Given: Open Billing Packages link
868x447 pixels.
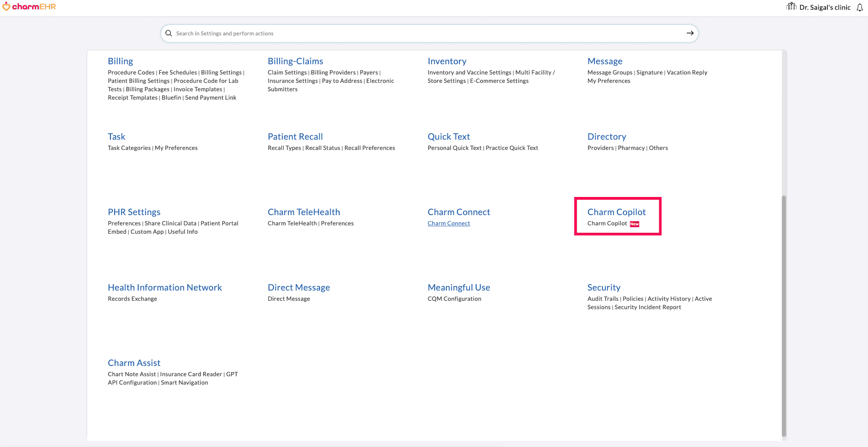Looking at the screenshot, I should (x=148, y=89).
